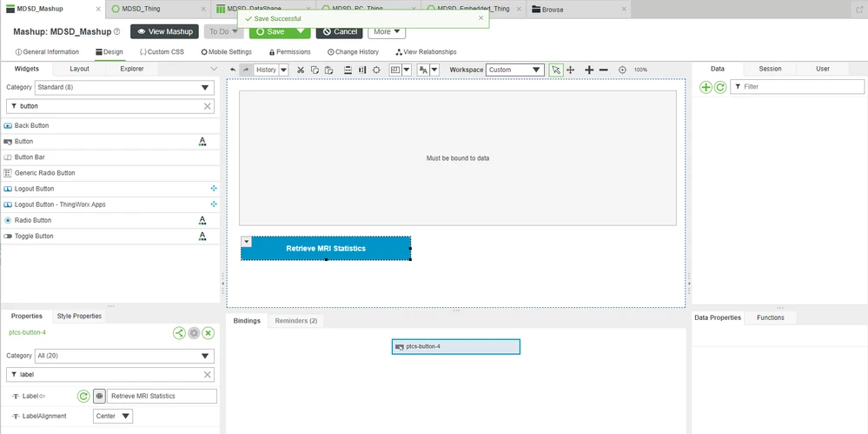Image resolution: width=868 pixels, height=434 pixels.
Task: Dismiss the Save Successful notification
Action: point(480,17)
